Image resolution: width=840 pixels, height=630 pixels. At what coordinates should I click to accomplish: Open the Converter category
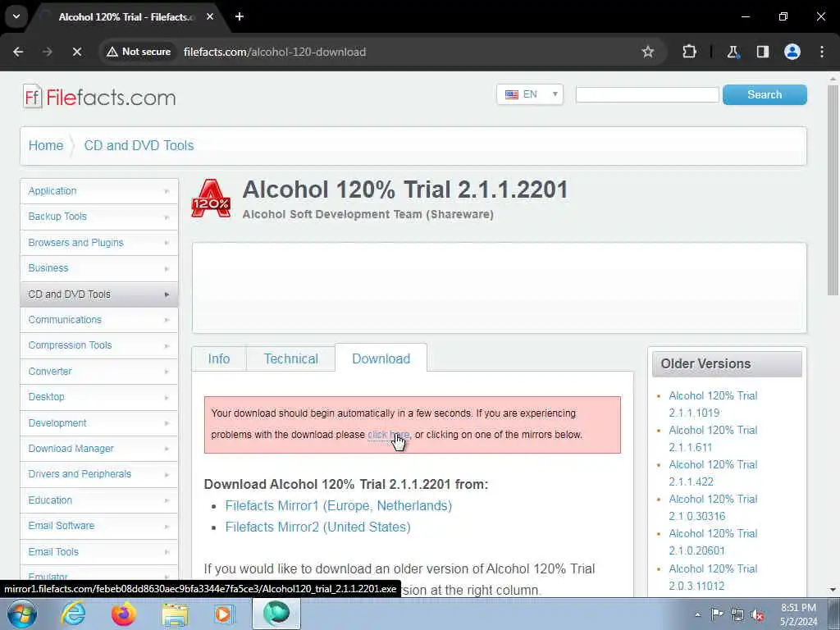tap(99, 372)
